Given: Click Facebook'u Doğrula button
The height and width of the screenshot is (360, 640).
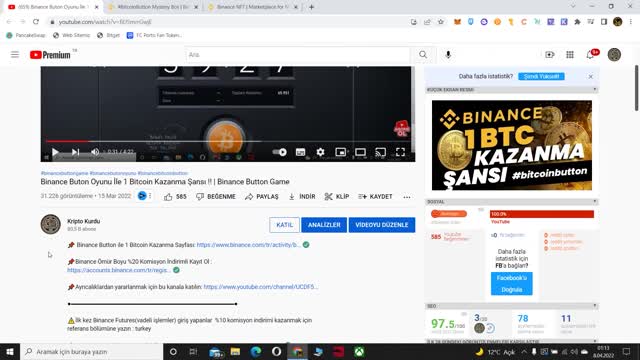Looking at the screenshot, I should click(x=511, y=284).
